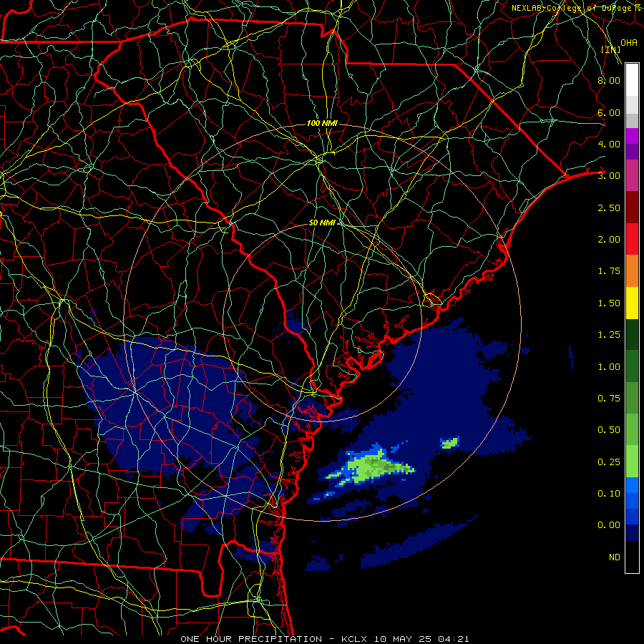Click the 1.75 legend value

click(609, 271)
